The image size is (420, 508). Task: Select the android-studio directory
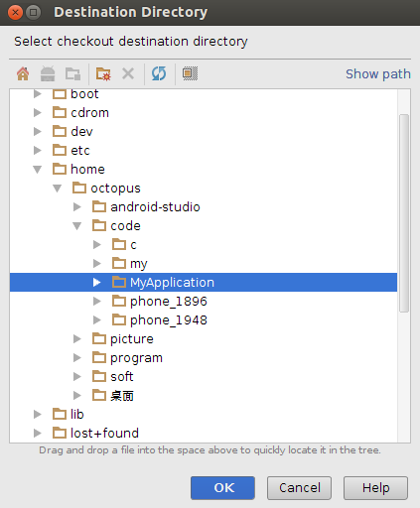(x=146, y=207)
